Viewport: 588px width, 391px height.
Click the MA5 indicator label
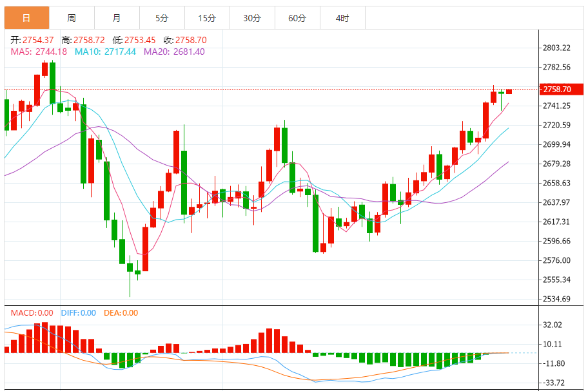[39, 52]
